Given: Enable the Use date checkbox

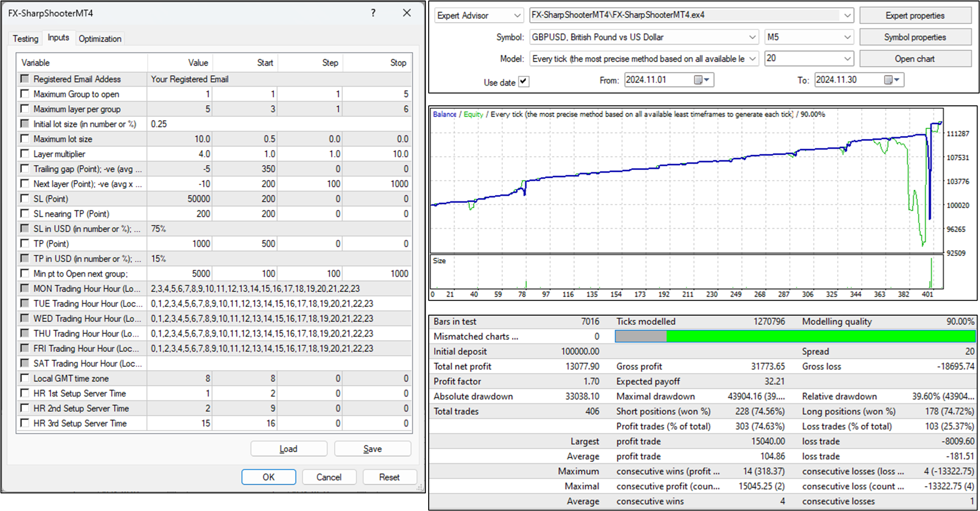Looking at the screenshot, I should click(524, 81).
